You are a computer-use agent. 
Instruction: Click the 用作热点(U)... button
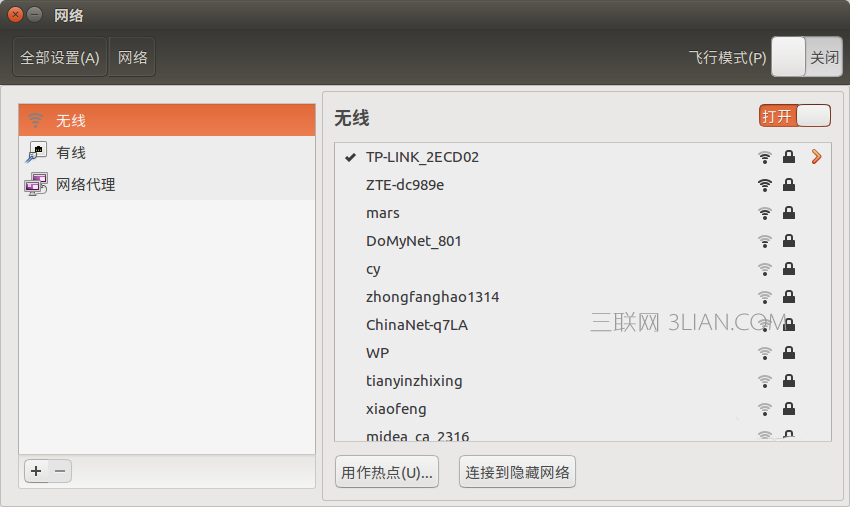click(388, 473)
